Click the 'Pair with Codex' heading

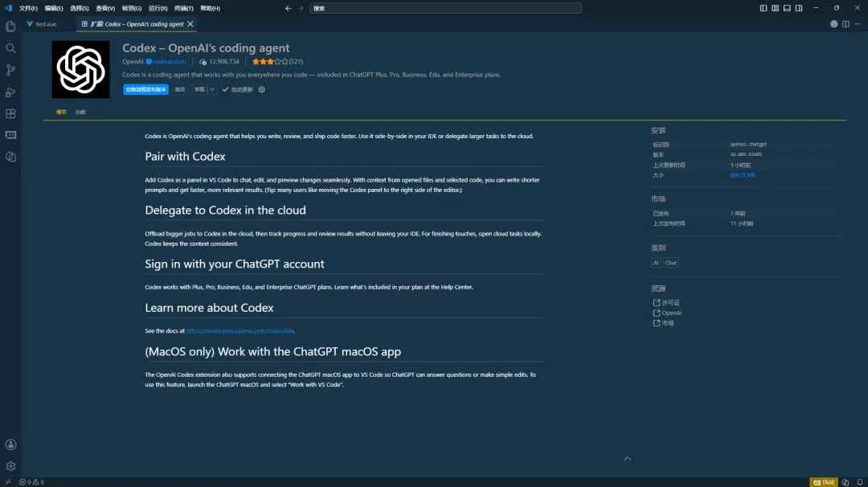185,157
